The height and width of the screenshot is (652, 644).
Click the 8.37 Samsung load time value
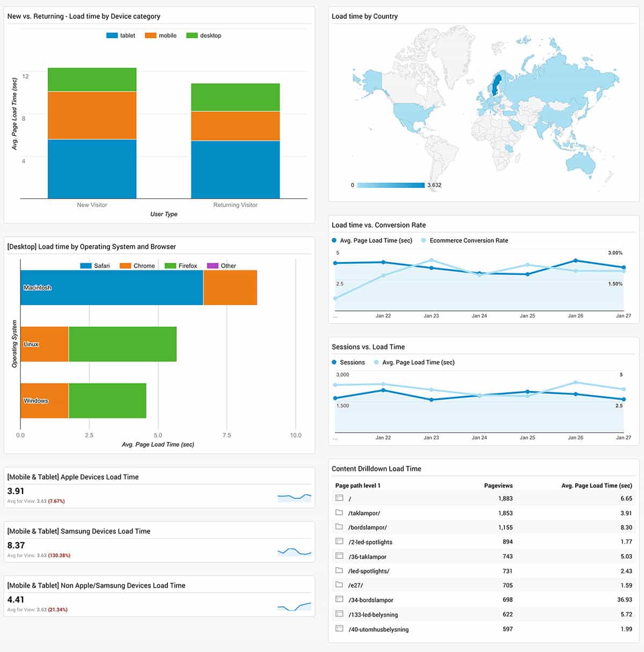[x=16, y=545]
